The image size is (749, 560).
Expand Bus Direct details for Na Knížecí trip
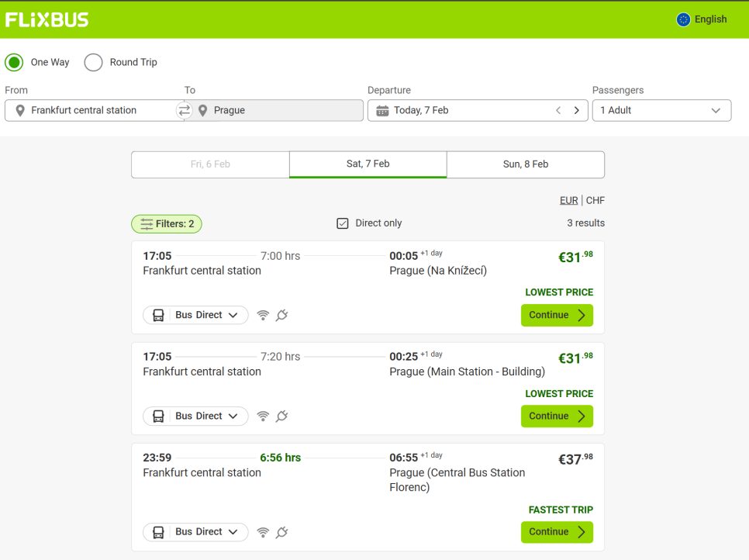click(x=196, y=315)
